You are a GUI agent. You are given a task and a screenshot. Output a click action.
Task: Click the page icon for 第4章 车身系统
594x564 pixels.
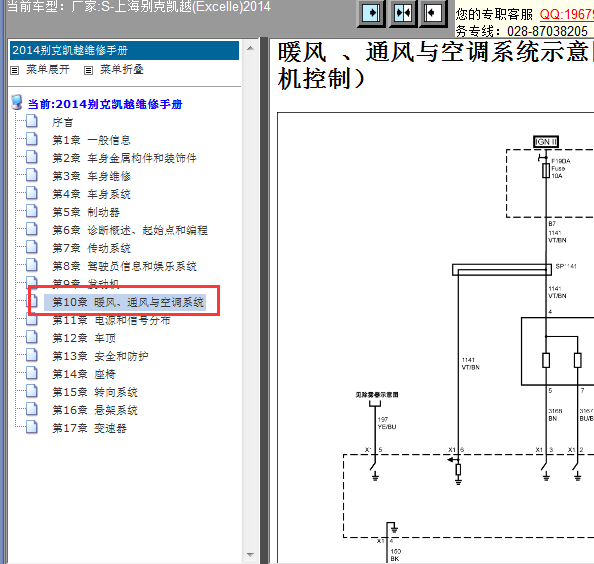pyautogui.click(x=32, y=193)
